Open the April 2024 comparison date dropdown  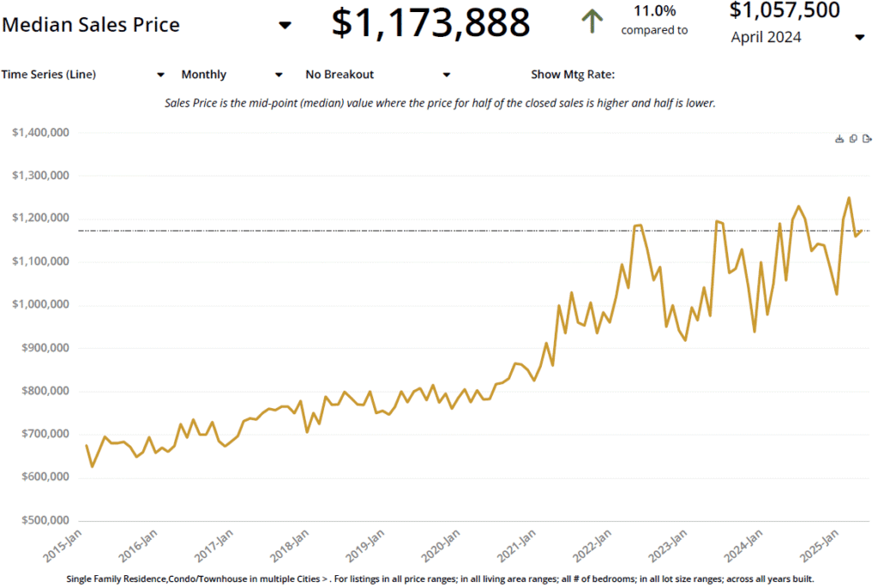click(859, 38)
